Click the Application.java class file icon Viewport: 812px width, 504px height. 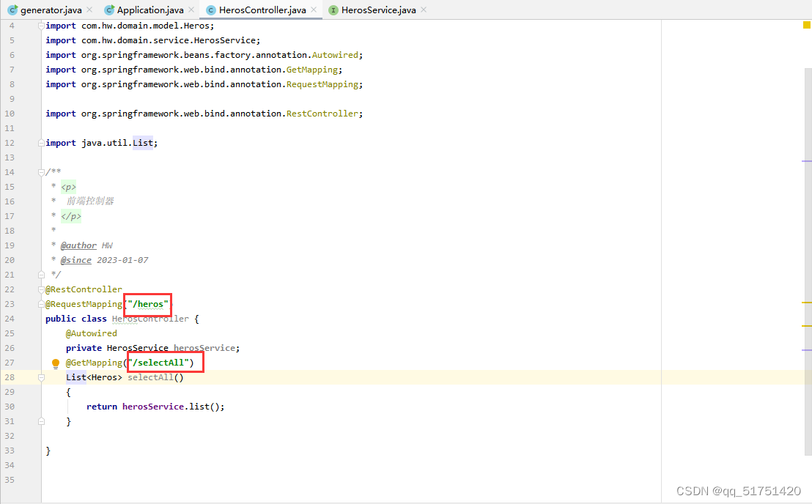(108, 10)
